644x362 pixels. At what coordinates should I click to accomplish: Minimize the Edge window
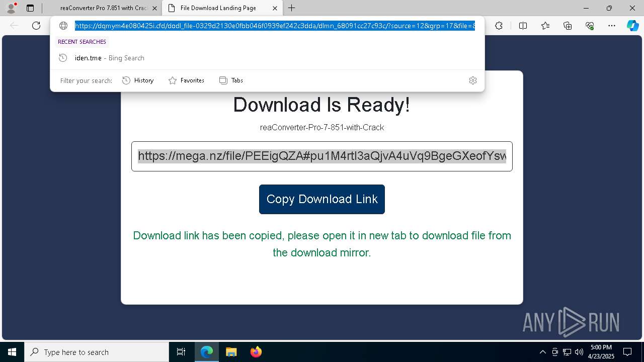(586, 8)
